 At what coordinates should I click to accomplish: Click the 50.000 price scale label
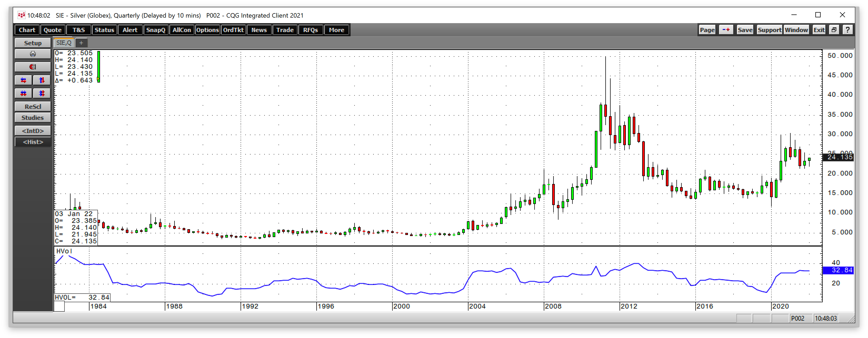coord(840,55)
